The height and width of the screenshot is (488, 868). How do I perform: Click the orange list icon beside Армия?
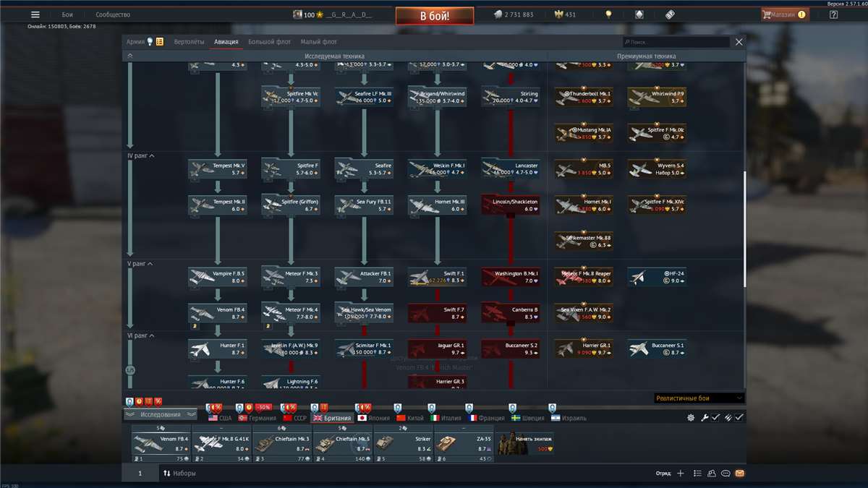pos(160,42)
